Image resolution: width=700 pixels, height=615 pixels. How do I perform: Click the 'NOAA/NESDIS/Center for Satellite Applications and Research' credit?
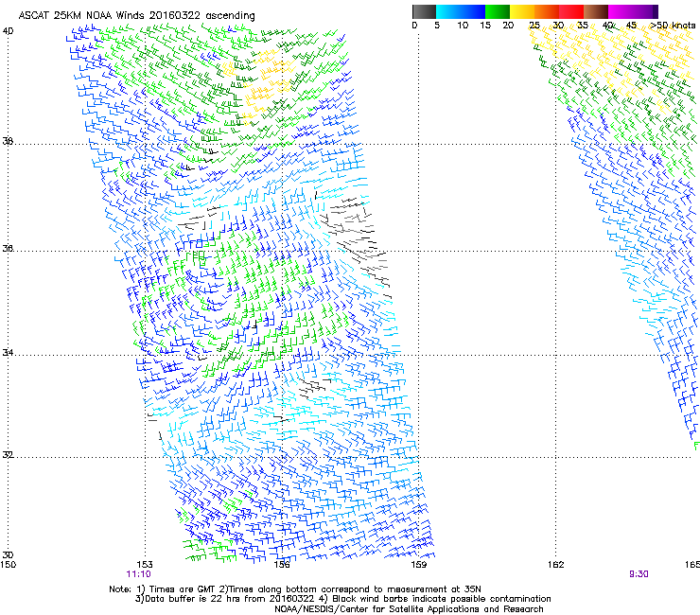409,609
